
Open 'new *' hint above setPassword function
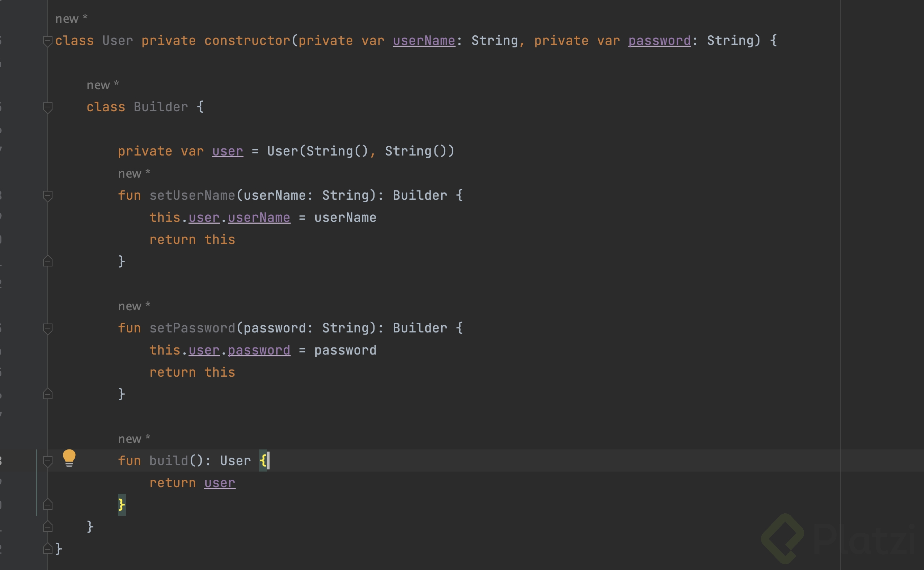(x=134, y=306)
